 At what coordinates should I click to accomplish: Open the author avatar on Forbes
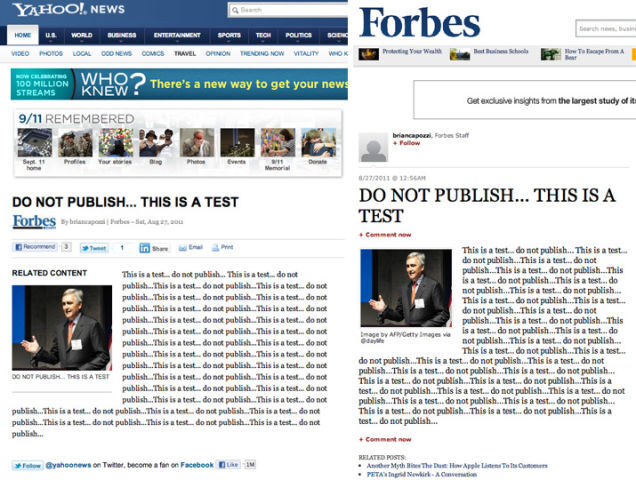point(373,147)
